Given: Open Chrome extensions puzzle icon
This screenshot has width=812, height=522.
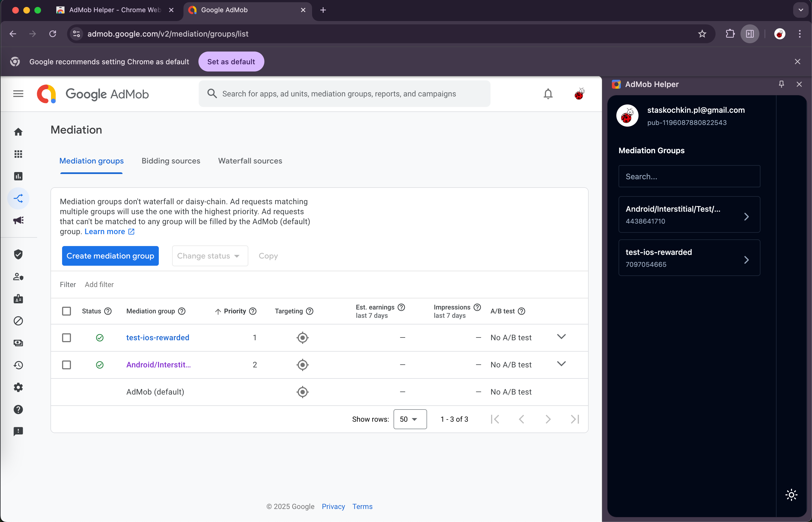Looking at the screenshot, I should point(730,34).
